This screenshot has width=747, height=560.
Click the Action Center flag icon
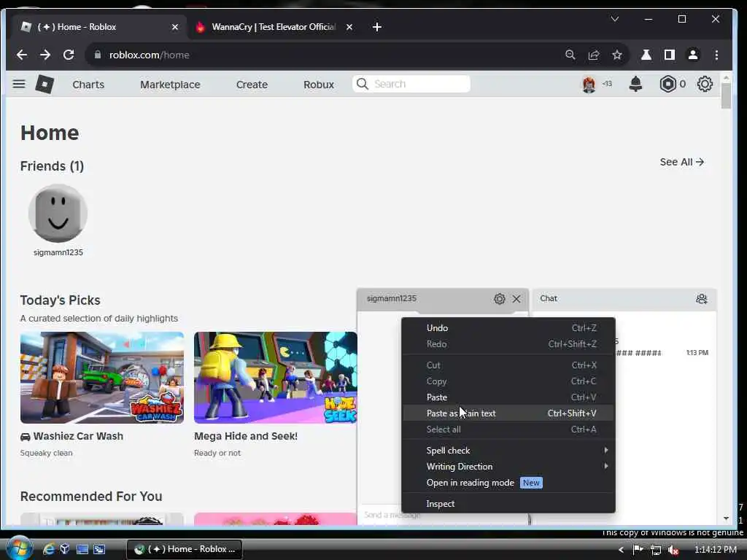(638, 550)
